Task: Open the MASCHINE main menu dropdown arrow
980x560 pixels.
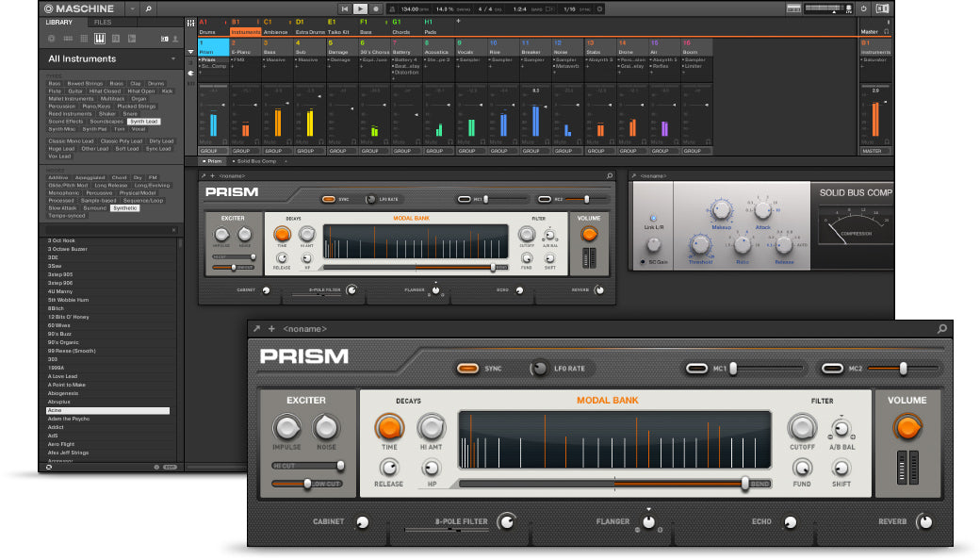Action: 133,8
